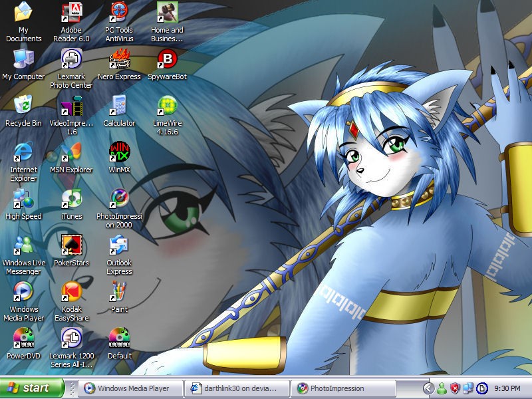
Task: Click the 9:30 PM taskbar clock
Action: (507, 388)
